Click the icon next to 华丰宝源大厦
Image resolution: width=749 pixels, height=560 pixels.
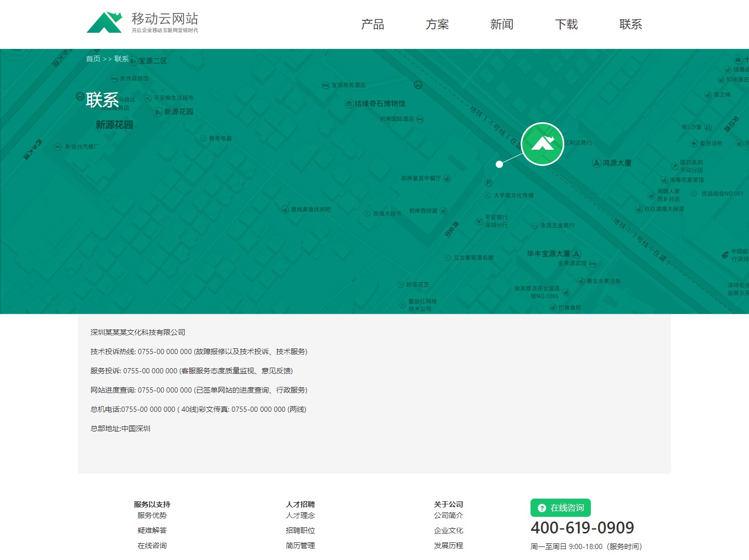(576, 254)
